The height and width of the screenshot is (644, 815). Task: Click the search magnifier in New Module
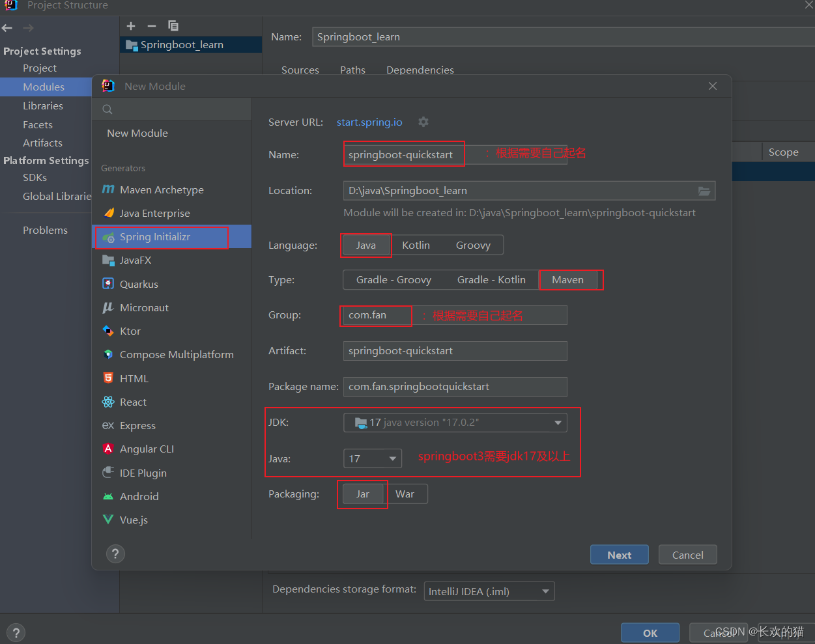pyautogui.click(x=107, y=109)
